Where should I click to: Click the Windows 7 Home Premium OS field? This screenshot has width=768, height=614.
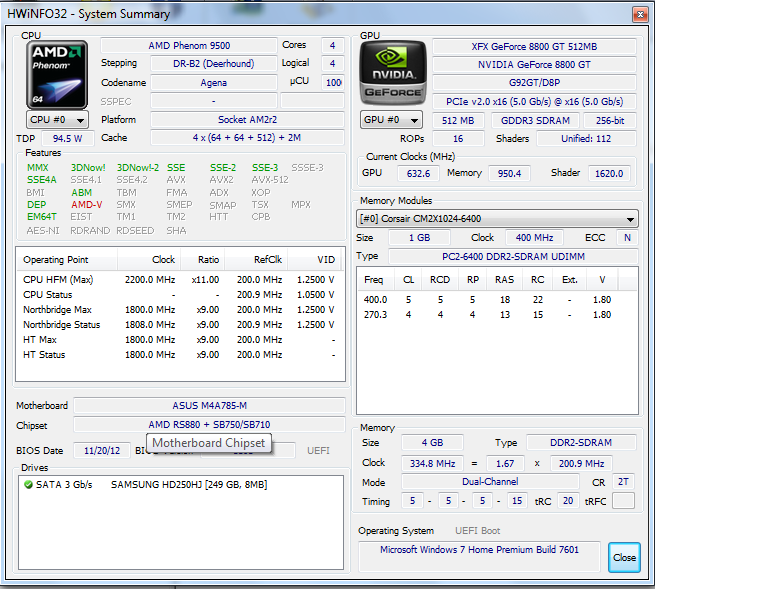[x=479, y=556]
